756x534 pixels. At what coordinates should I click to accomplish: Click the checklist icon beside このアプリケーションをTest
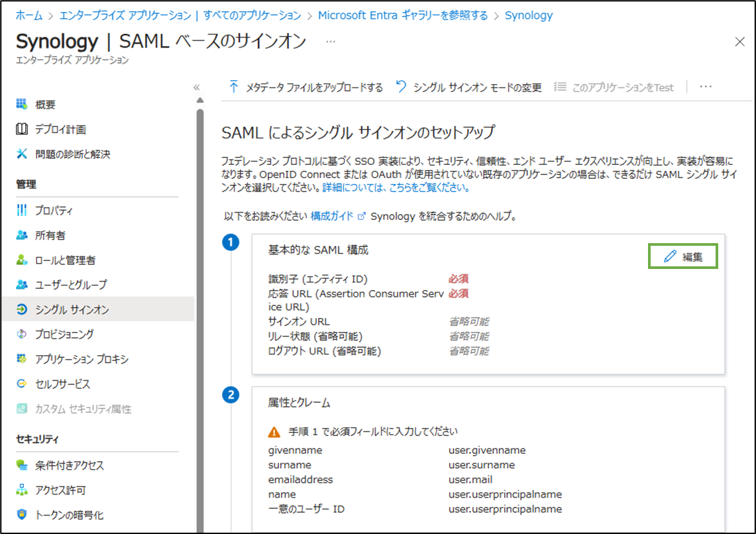pyautogui.click(x=560, y=87)
